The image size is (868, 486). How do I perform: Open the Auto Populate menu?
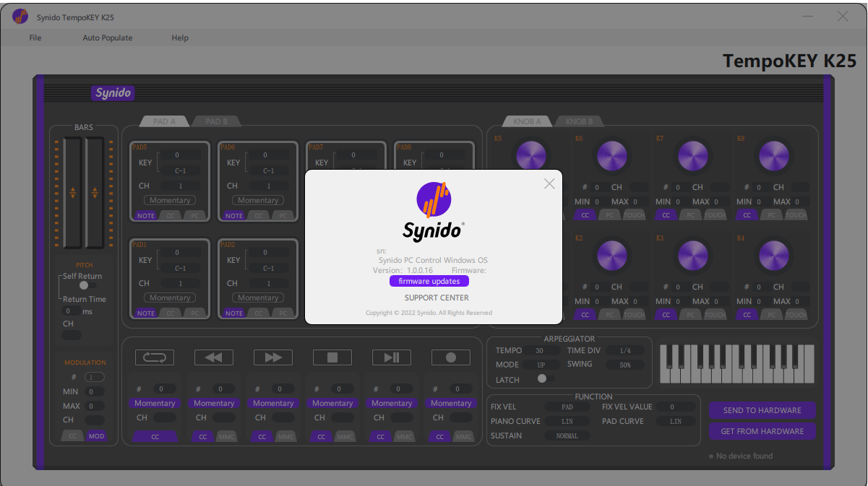click(108, 38)
